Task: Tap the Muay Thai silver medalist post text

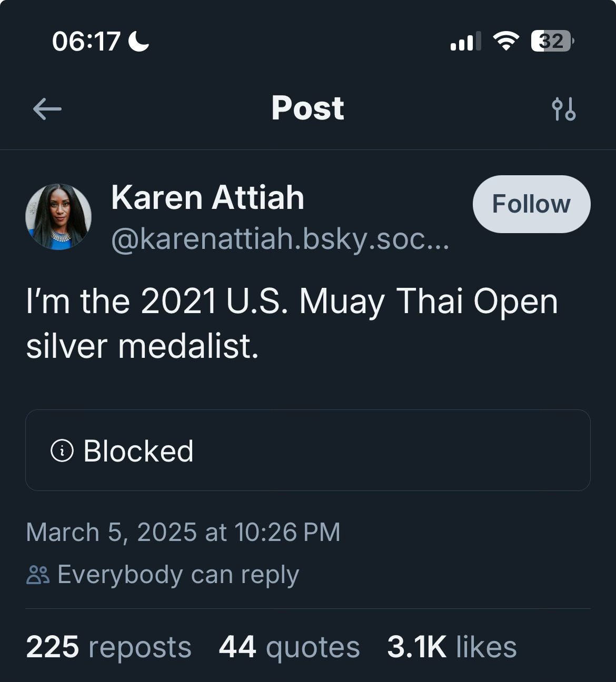Action: pos(291,324)
